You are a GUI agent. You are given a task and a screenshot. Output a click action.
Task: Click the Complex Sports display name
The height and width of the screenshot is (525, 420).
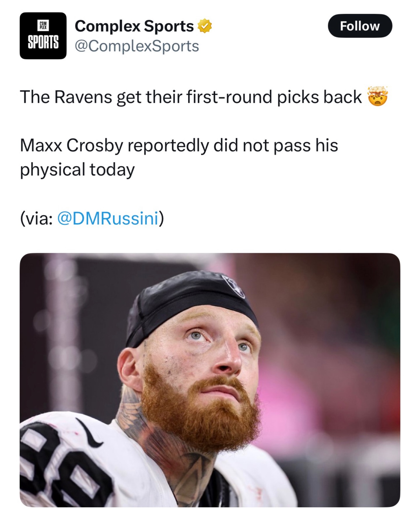tap(134, 26)
